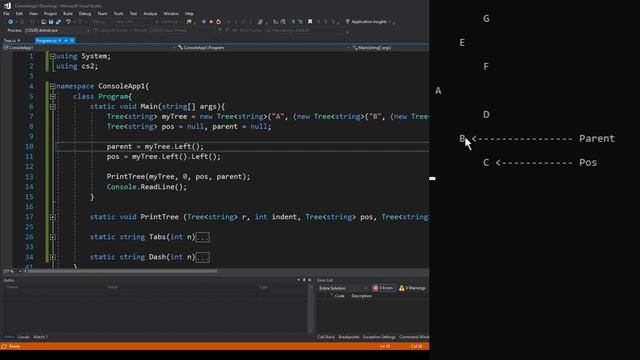640x360 pixels.
Task: Click the Application Insights toolbar button
Action: click(x=369, y=22)
